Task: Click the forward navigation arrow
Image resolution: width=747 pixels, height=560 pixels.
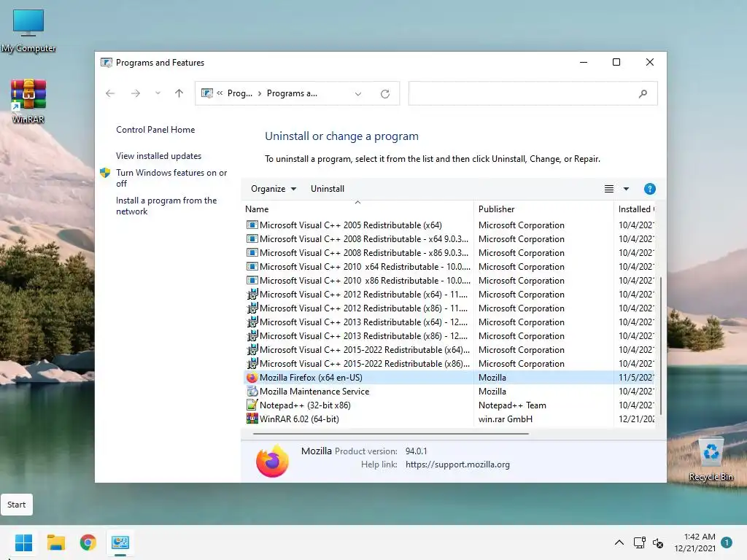Action: pos(135,93)
